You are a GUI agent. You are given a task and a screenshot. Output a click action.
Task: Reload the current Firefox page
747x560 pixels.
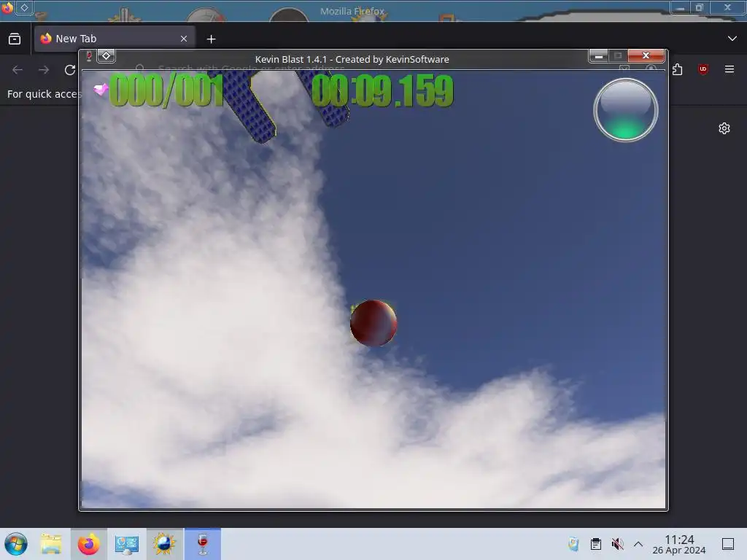point(70,70)
